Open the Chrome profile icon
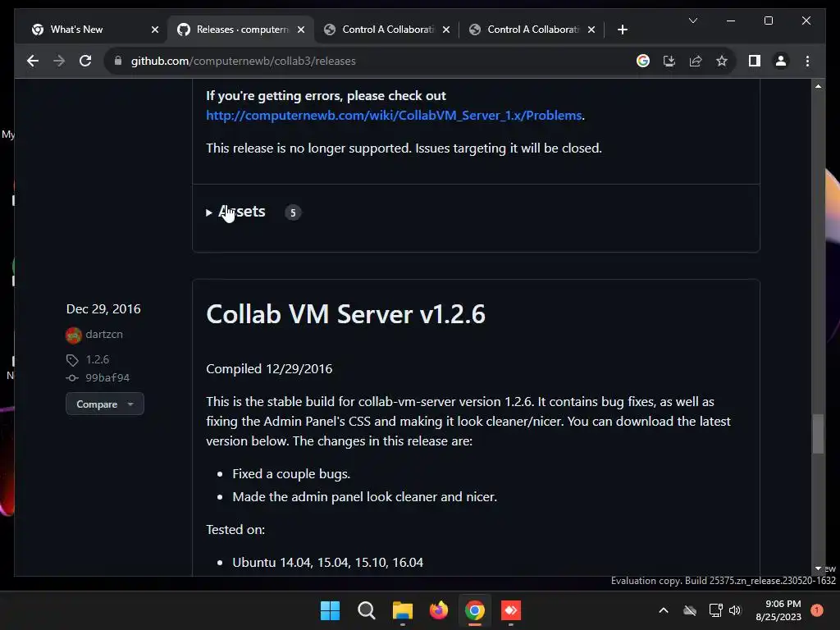Image resolution: width=840 pixels, height=630 pixels. tap(781, 61)
